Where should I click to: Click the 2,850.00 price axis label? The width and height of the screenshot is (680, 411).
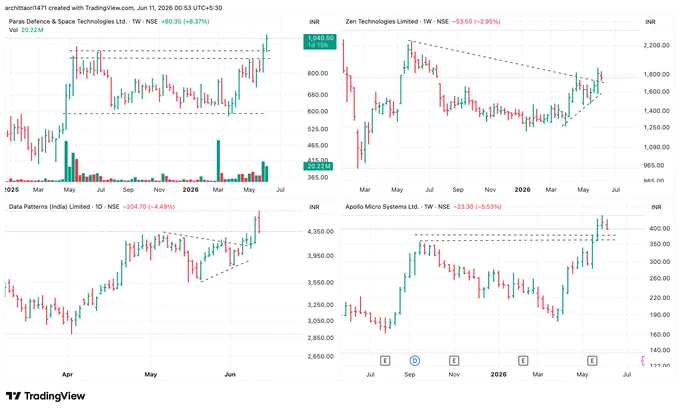point(320,338)
